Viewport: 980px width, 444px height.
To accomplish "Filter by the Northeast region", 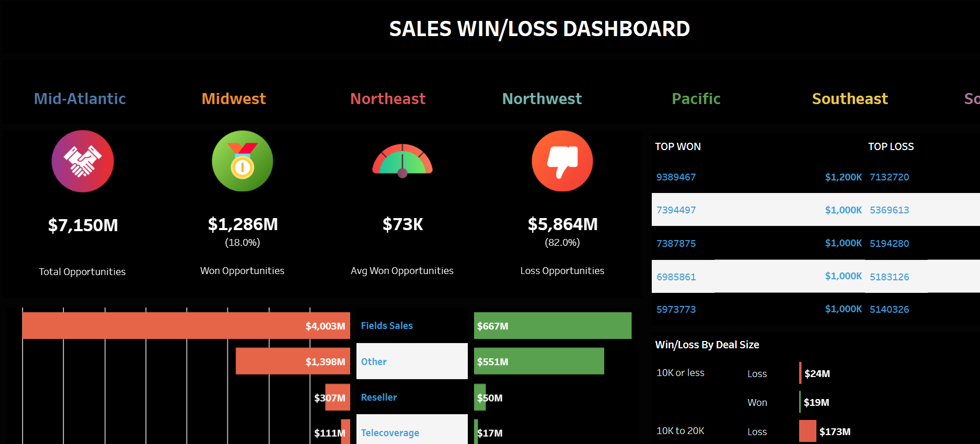I will tap(388, 99).
